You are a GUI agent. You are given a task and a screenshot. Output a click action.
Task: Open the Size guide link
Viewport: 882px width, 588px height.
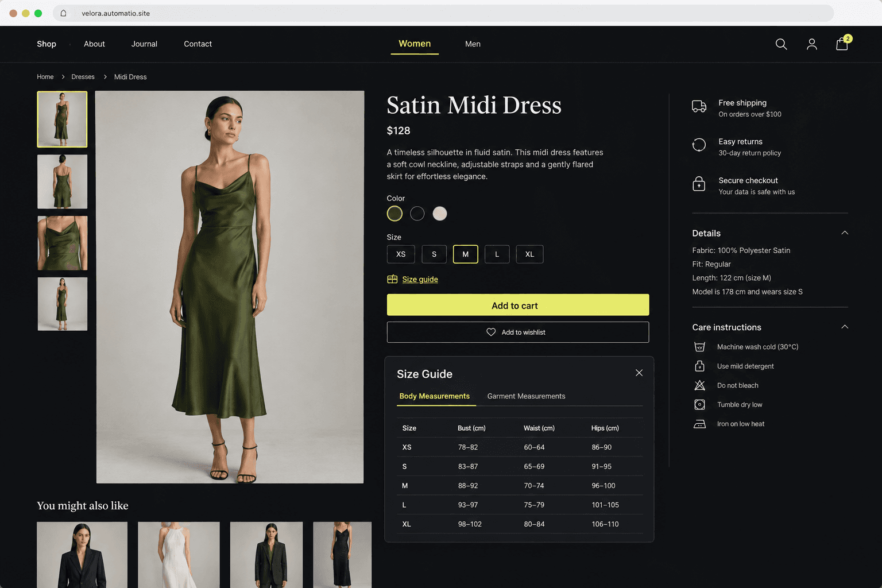point(420,280)
